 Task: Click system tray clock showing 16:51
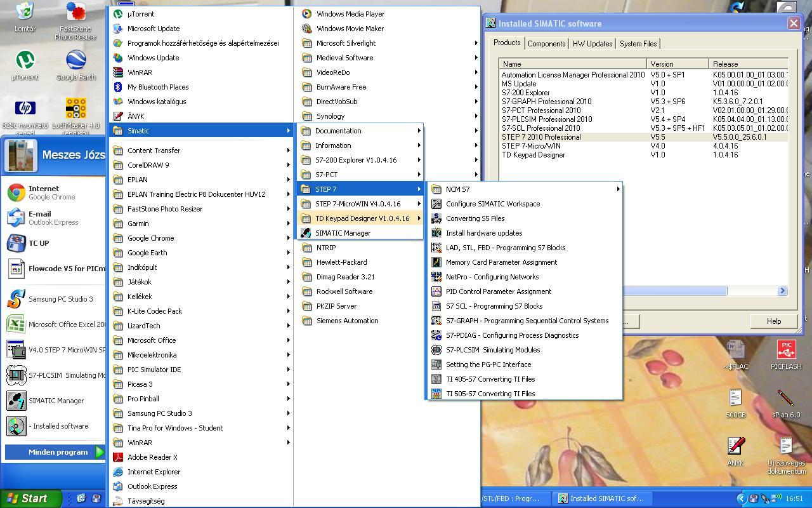[x=794, y=498]
